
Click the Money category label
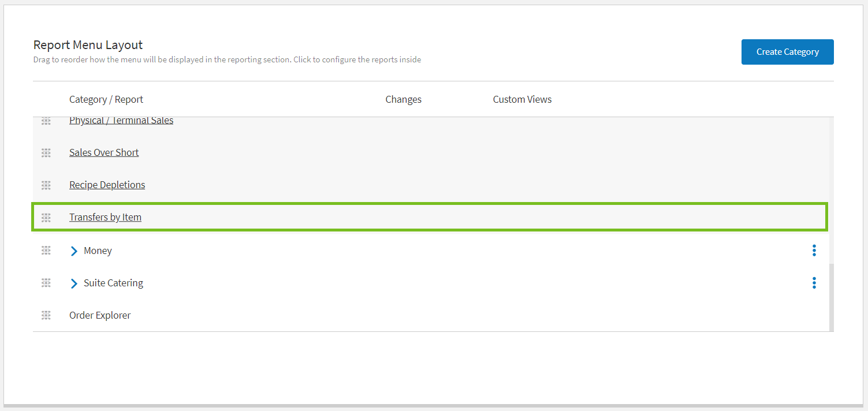(98, 251)
